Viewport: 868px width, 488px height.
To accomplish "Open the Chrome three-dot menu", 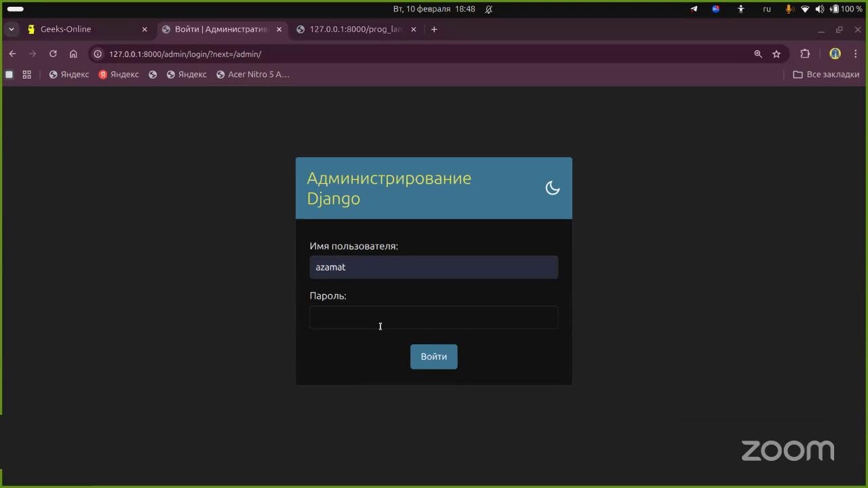I will 855,54.
